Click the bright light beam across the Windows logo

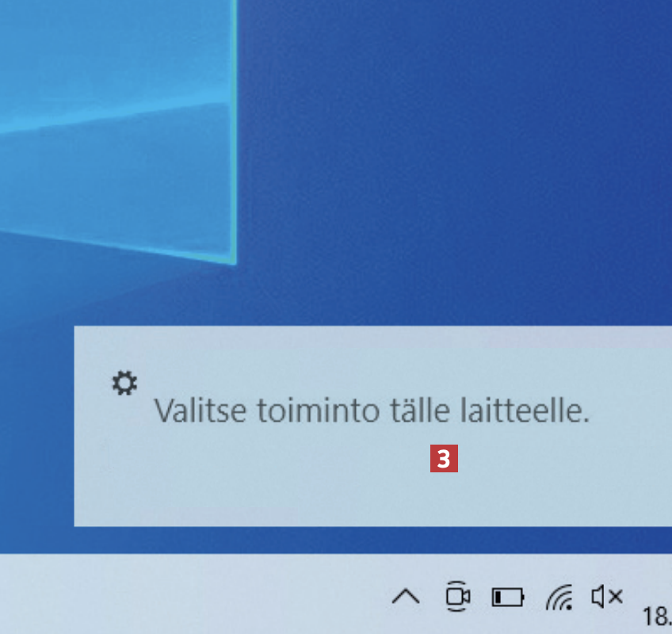[116, 116]
